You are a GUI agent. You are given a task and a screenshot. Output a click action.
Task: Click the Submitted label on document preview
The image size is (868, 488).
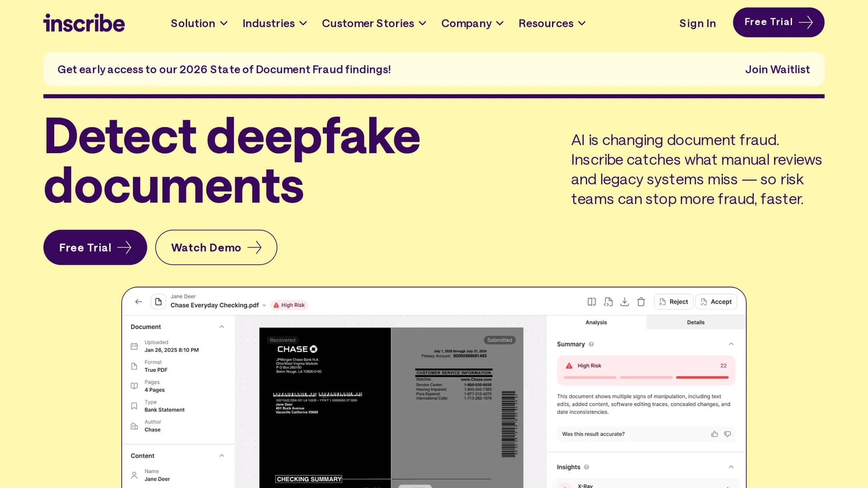pos(500,340)
